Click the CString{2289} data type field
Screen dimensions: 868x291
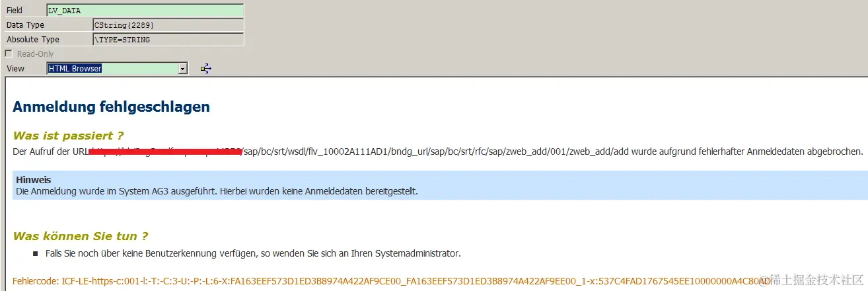pos(168,25)
